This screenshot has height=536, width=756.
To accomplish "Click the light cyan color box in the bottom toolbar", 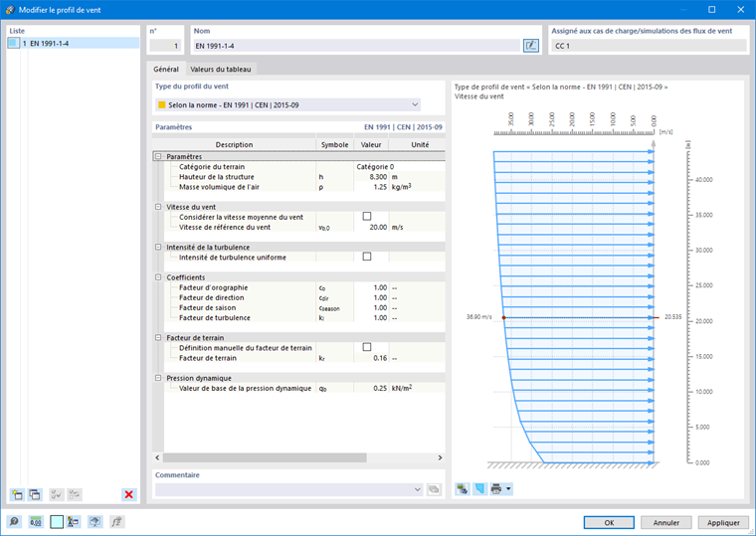I will pyautogui.click(x=57, y=521).
